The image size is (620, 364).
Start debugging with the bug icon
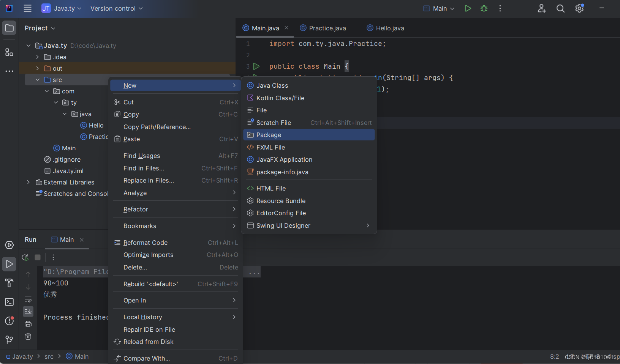pos(484,8)
